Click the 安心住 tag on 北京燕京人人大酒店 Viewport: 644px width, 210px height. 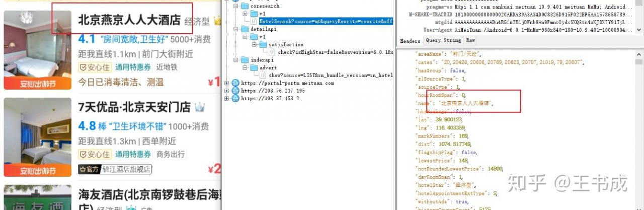pyautogui.click(x=94, y=67)
